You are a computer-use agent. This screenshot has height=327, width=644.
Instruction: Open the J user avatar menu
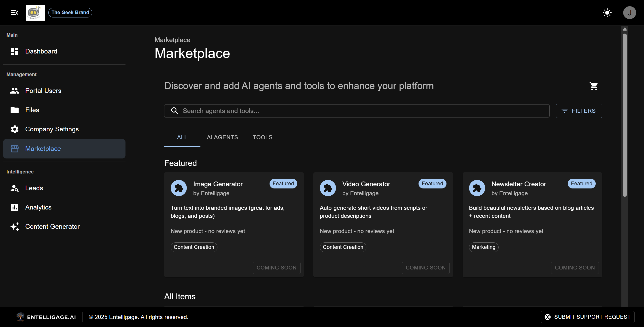pyautogui.click(x=629, y=13)
